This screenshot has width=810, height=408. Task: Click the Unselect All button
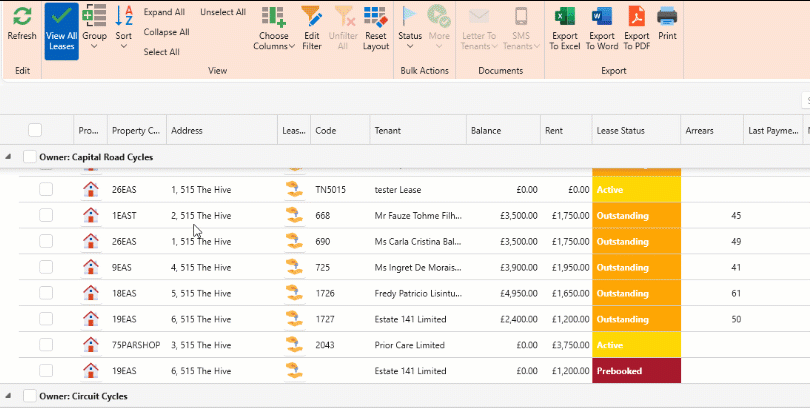[x=223, y=12]
